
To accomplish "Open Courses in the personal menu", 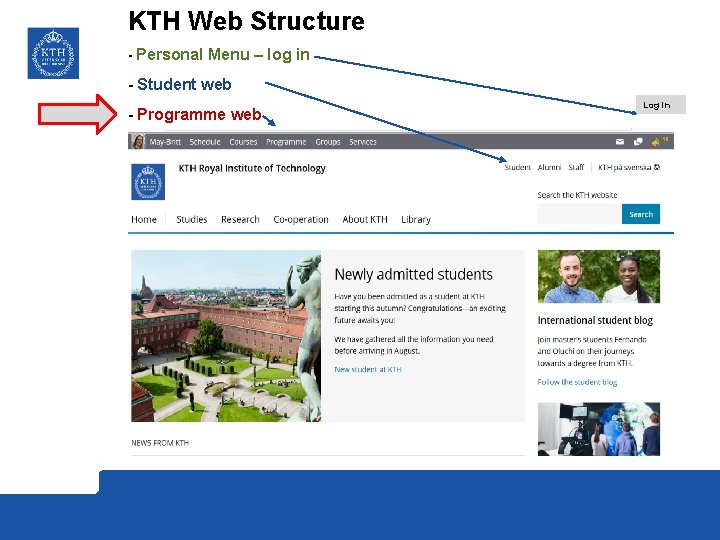I will click(x=243, y=142).
